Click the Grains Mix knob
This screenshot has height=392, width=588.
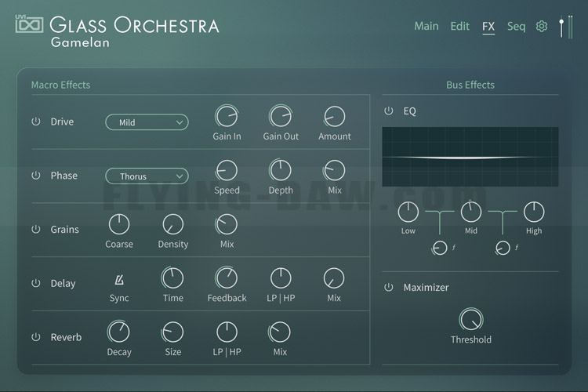point(227,224)
